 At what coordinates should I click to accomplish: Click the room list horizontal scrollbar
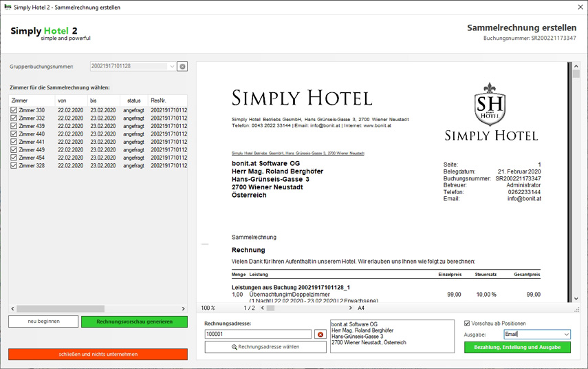(61, 309)
